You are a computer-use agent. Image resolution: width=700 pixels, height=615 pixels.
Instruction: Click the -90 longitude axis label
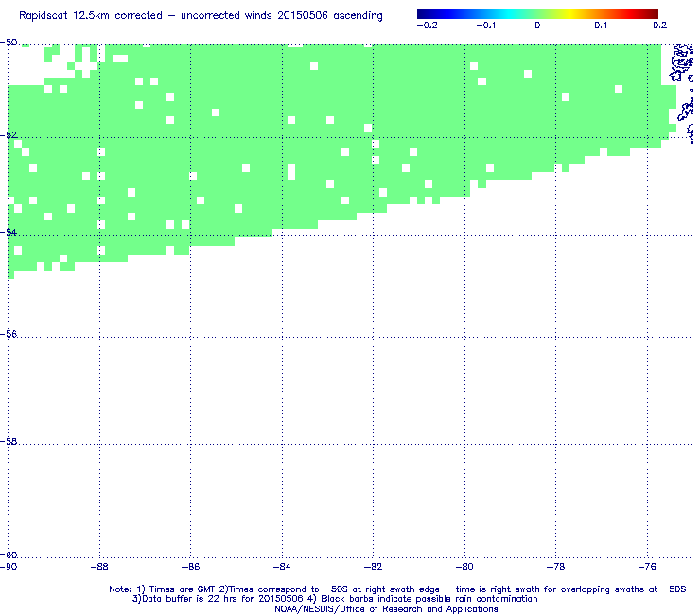pos(9,567)
